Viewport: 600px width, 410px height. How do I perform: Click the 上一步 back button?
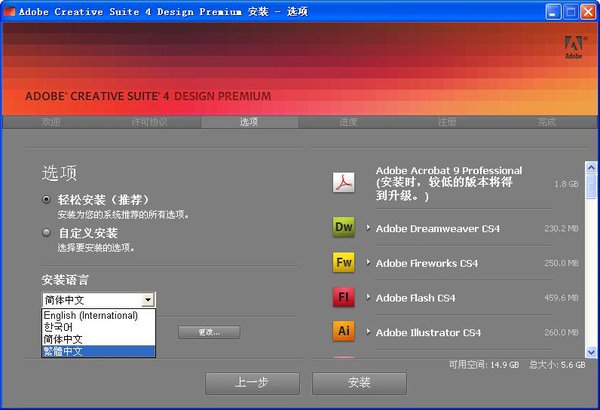(x=252, y=383)
